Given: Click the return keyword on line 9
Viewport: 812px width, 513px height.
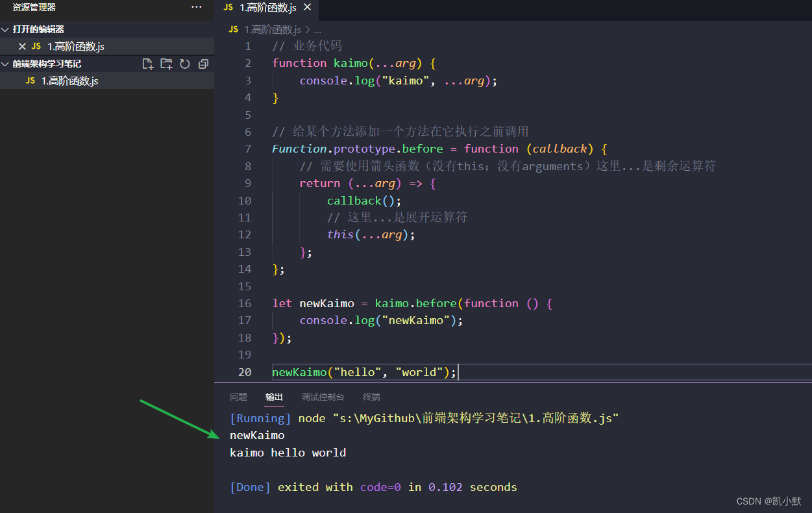Looking at the screenshot, I should click(x=319, y=183).
